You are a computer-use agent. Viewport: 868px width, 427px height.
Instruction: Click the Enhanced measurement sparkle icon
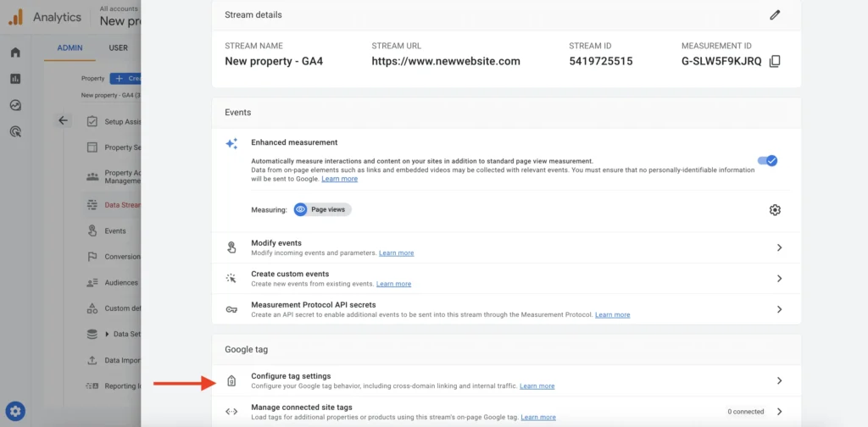click(x=231, y=143)
